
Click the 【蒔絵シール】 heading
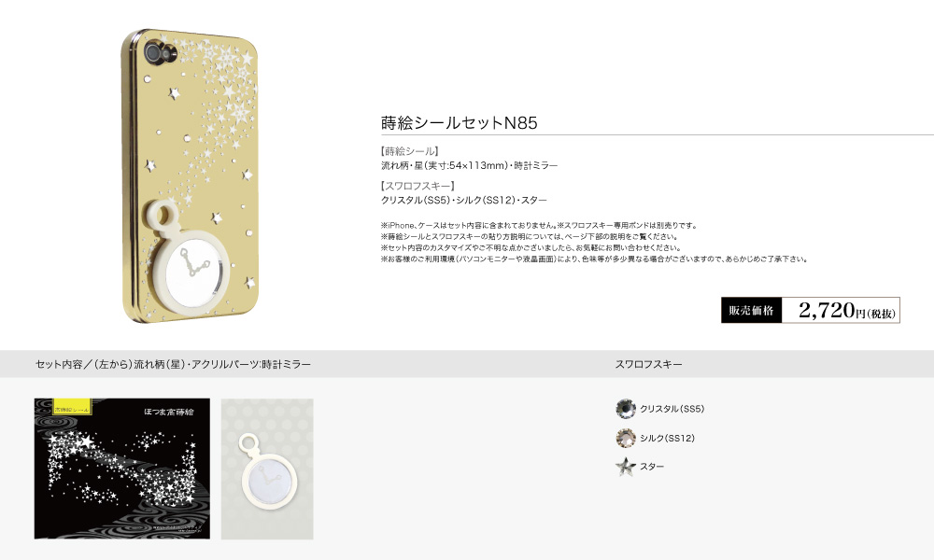point(410,151)
